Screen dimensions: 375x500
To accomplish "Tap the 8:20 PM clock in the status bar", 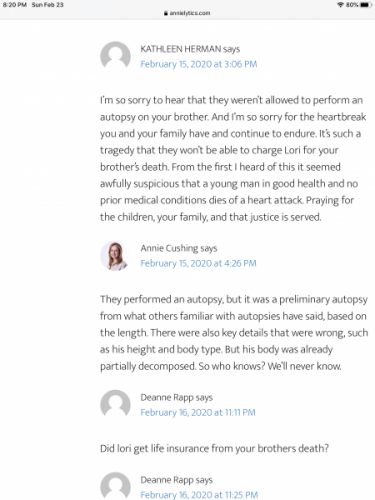I will 14,5.
